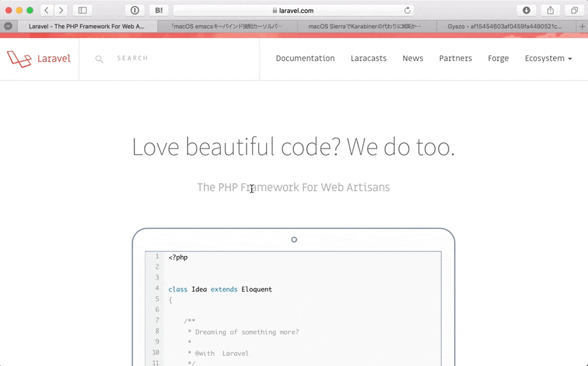
Task: Focus the laravel.com address bar
Action: [x=293, y=11]
